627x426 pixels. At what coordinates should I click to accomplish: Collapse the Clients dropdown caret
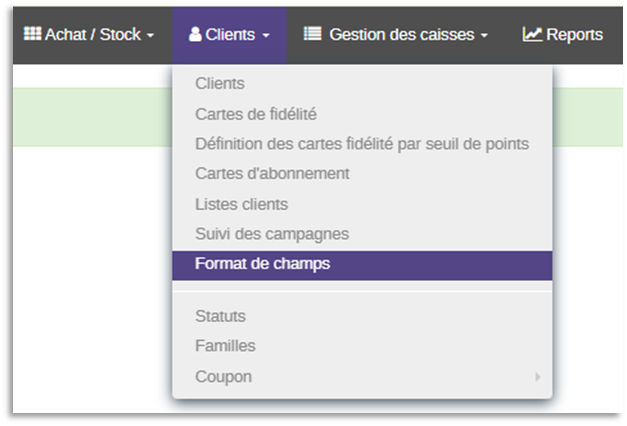tap(267, 35)
